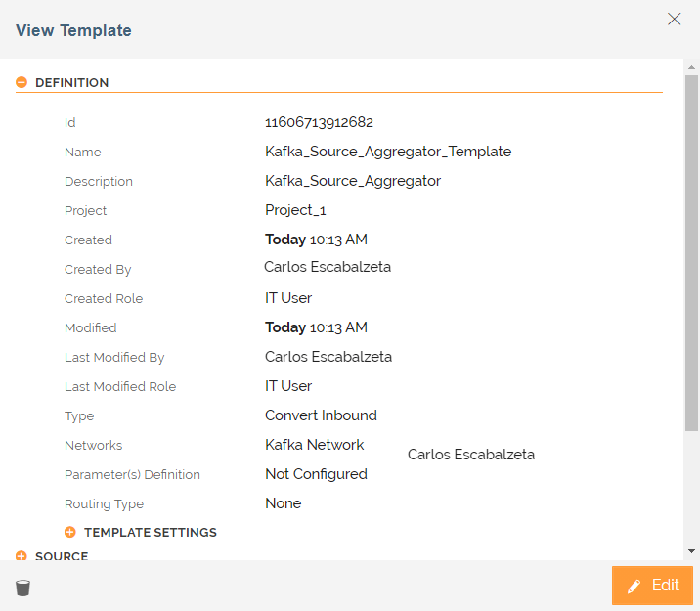Click the Project_1 project value

pyautogui.click(x=295, y=211)
